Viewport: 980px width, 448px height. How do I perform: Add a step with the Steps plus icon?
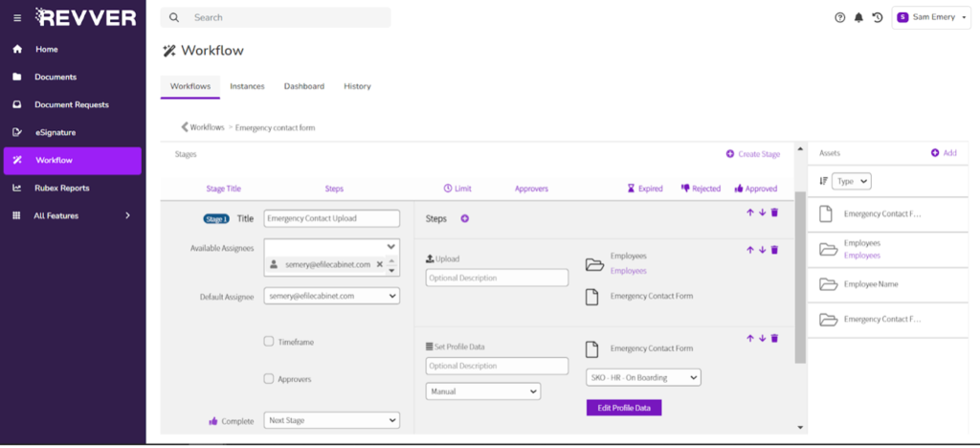point(465,218)
